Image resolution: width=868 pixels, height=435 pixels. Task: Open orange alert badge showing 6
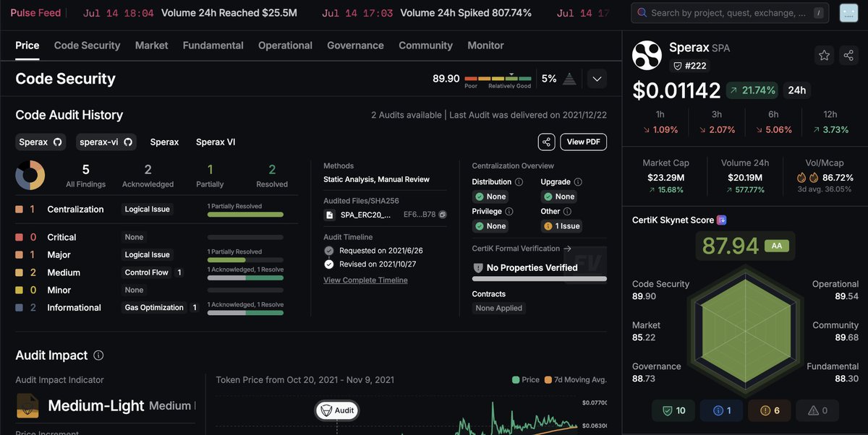coord(770,410)
